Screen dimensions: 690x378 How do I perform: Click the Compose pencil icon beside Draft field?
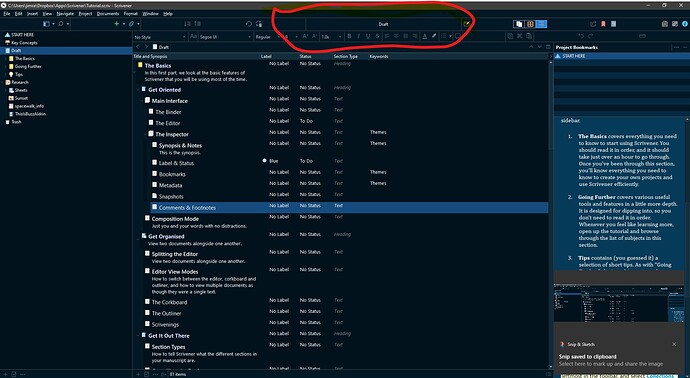click(466, 24)
